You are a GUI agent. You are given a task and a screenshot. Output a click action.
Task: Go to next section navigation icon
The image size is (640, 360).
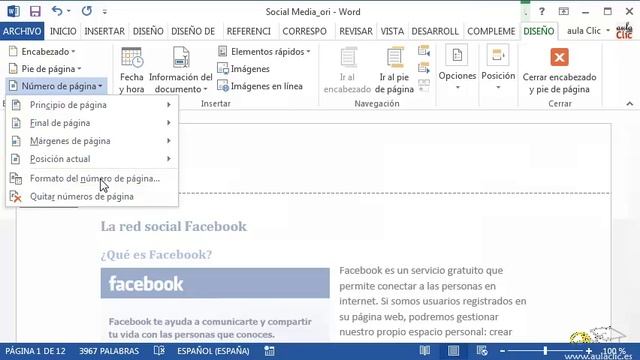(x=424, y=67)
